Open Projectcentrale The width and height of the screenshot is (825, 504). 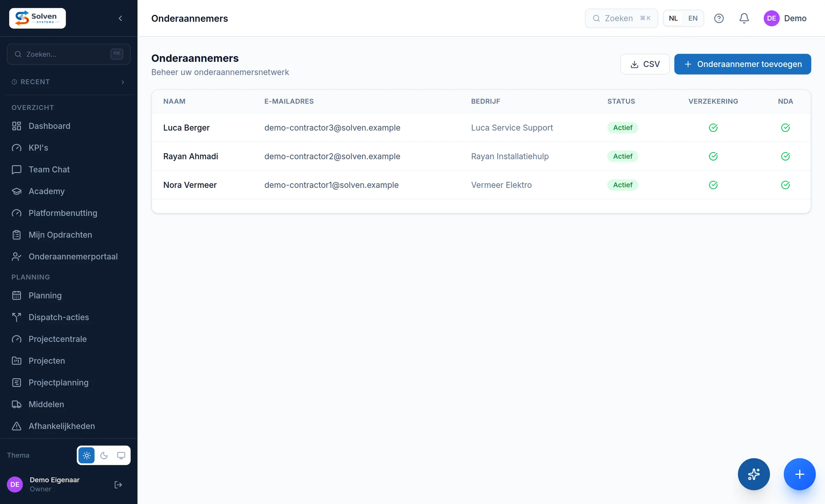click(69, 339)
